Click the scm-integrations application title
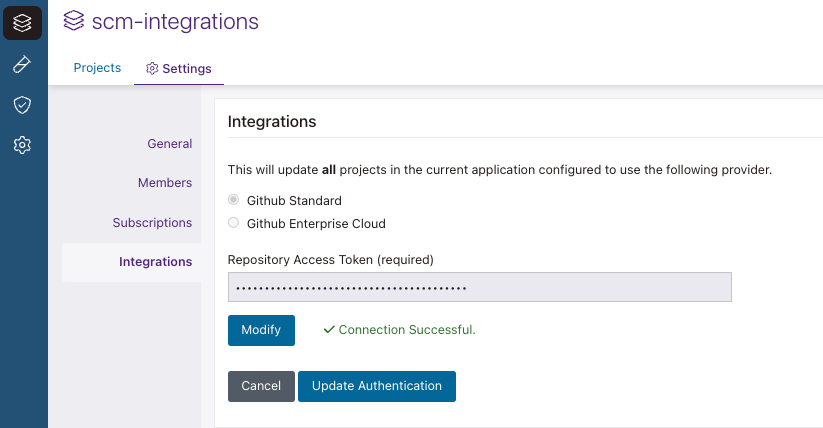Image resolution: width=823 pixels, height=428 pixels. pos(175,21)
